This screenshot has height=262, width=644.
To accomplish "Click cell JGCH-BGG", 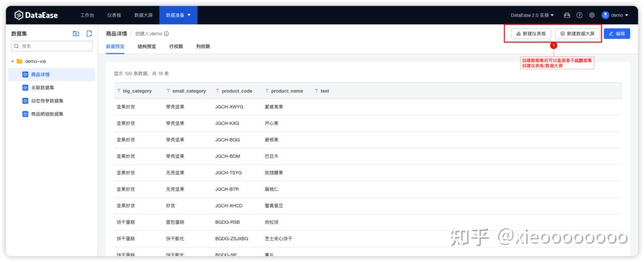I will (x=228, y=140).
